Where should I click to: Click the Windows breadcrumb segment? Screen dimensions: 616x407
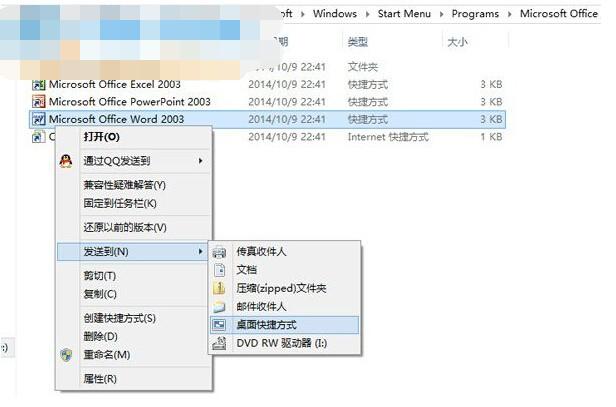pyautogui.click(x=335, y=14)
